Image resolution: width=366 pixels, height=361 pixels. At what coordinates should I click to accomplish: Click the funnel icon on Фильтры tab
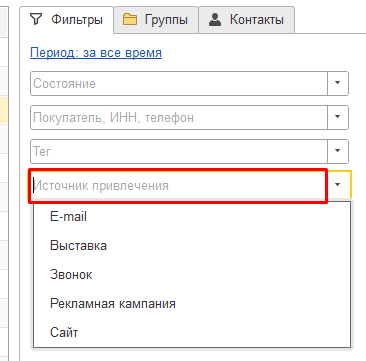(36, 19)
